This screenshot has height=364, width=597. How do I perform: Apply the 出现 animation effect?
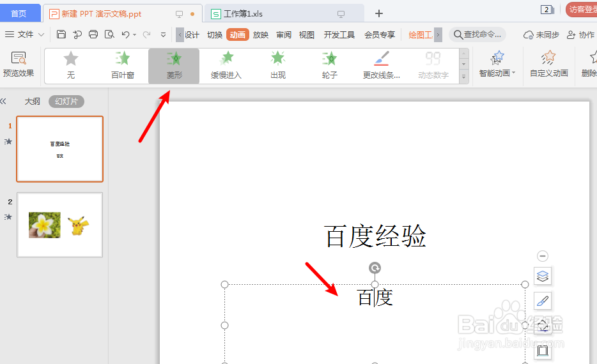(x=278, y=65)
